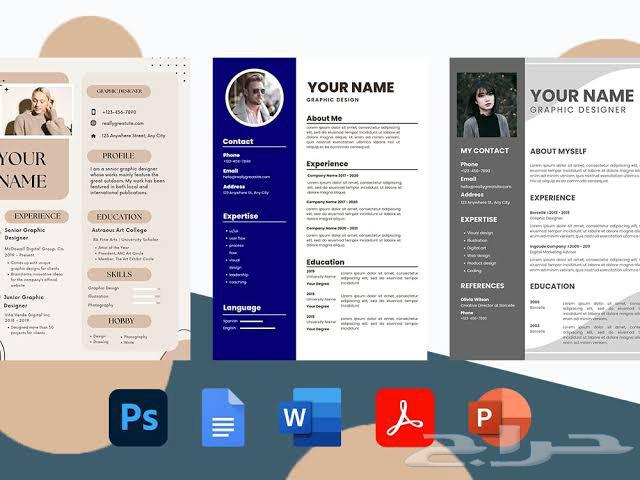Select the Microsoft Word icon
Image resolution: width=640 pixels, height=480 pixels.
pyautogui.click(x=310, y=417)
